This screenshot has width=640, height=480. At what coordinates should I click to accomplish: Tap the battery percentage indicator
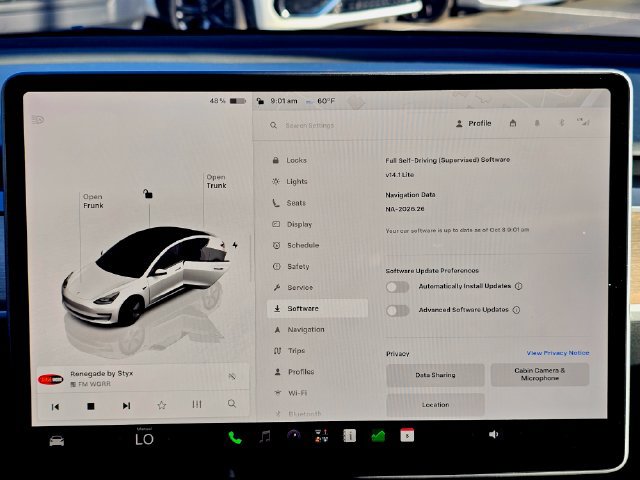click(x=227, y=101)
